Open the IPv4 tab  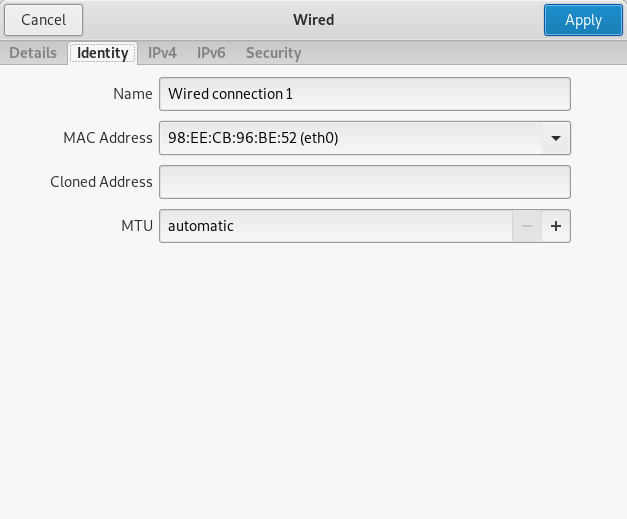162,53
